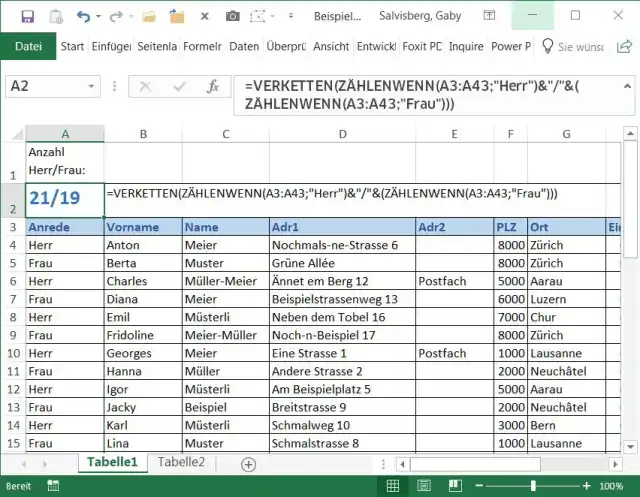The width and height of the screenshot is (640, 497).
Task: Click the Insert Function fx icon
Action: [213, 87]
